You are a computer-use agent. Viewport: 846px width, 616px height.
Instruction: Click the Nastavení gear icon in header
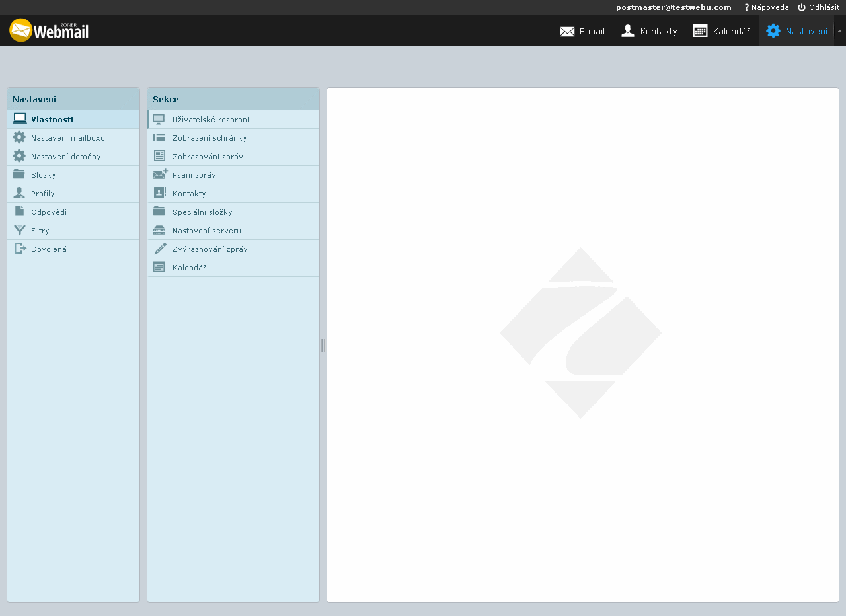click(x=773, y=31)
